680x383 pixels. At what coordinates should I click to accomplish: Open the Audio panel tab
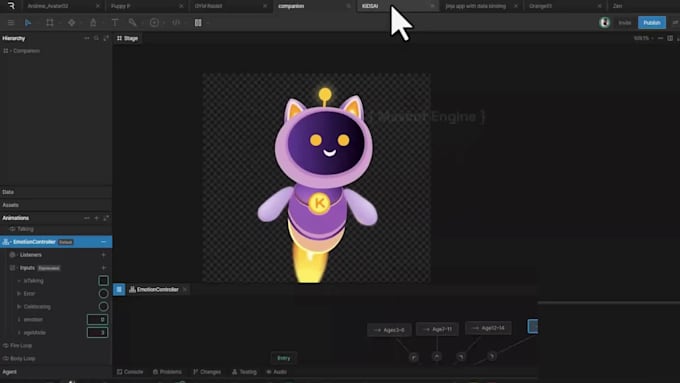[x=276, y=372]
